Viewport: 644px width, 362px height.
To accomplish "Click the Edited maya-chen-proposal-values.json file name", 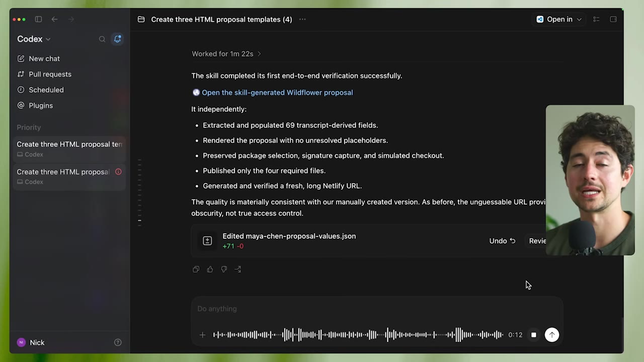I will 289,236.
